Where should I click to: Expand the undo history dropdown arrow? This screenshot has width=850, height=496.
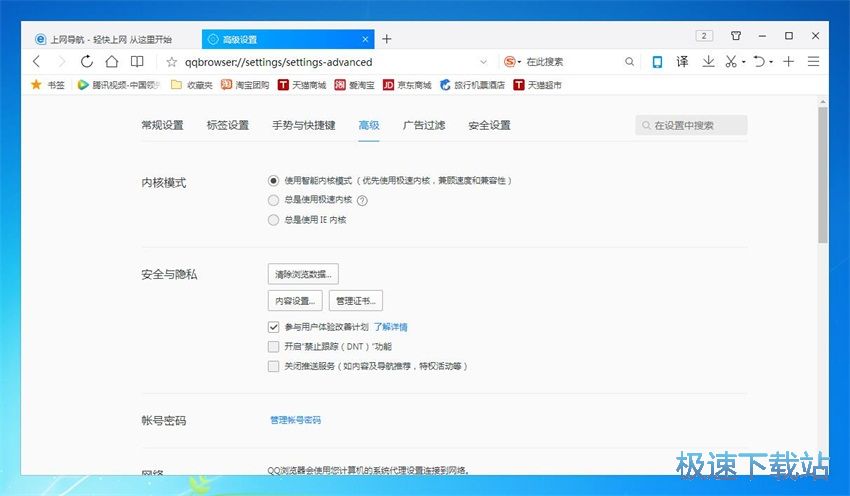pos(771,62)
